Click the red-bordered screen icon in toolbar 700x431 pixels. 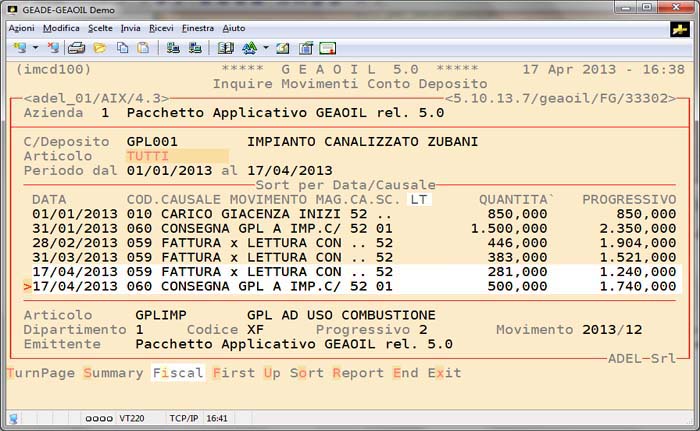(x=327, y=47)
